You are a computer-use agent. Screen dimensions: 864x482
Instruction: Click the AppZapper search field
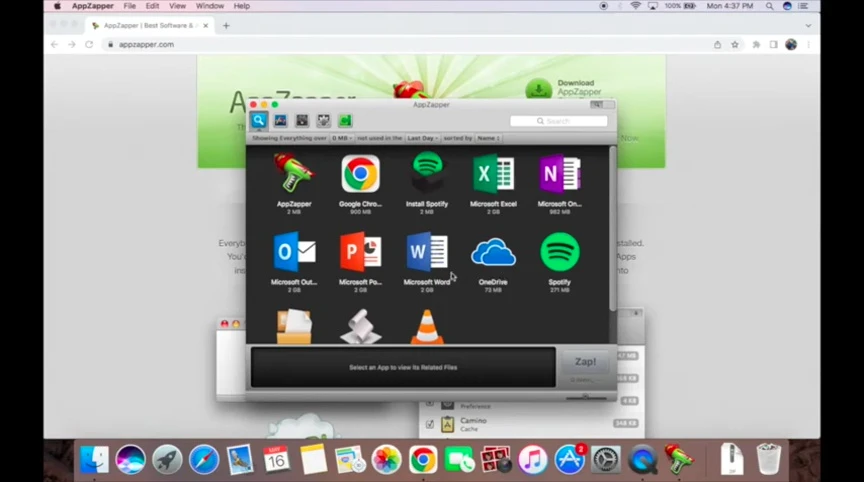point(559,121)
